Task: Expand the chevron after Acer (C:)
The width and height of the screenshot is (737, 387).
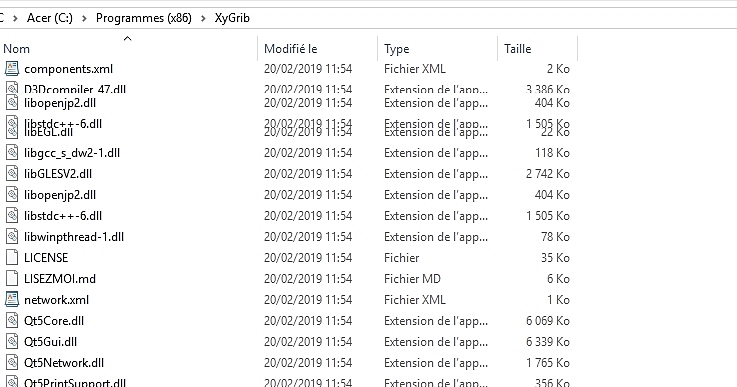Action: pyautogui.click(x=85, y=18)
